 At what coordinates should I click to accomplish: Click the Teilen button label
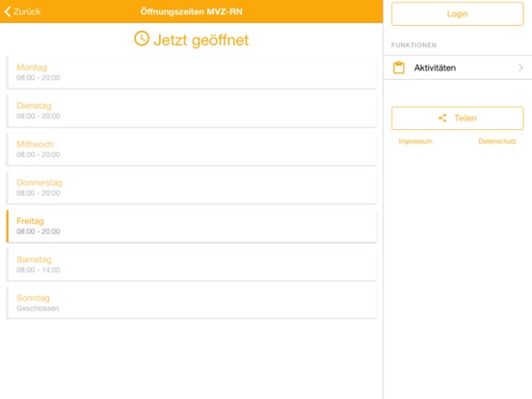465,119
